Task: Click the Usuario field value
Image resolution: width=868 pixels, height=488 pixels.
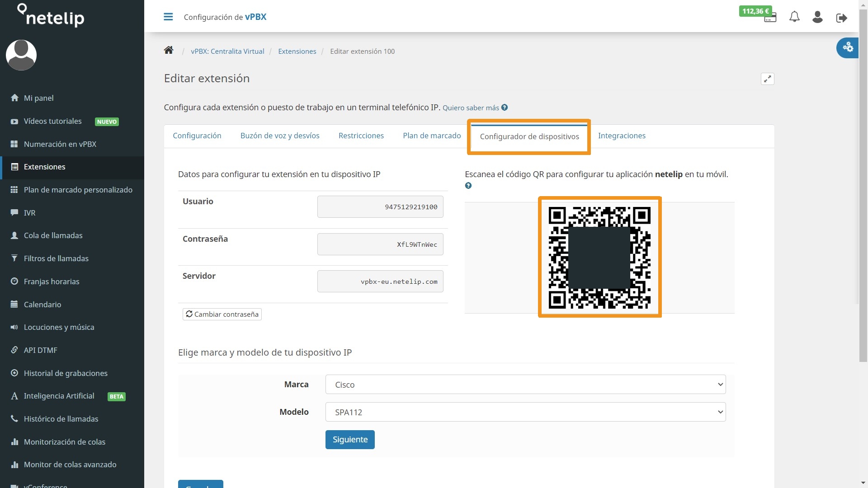Action: click(380, 207)
